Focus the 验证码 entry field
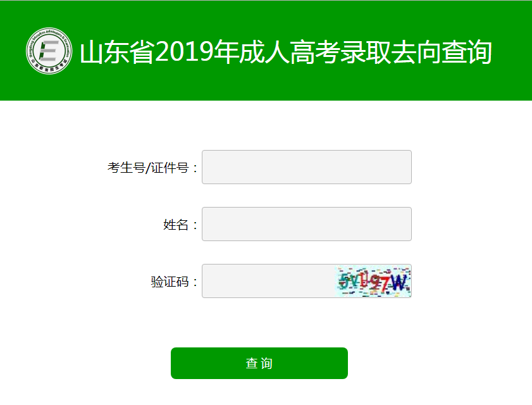532x405 pixels. [x=268, y=281]
